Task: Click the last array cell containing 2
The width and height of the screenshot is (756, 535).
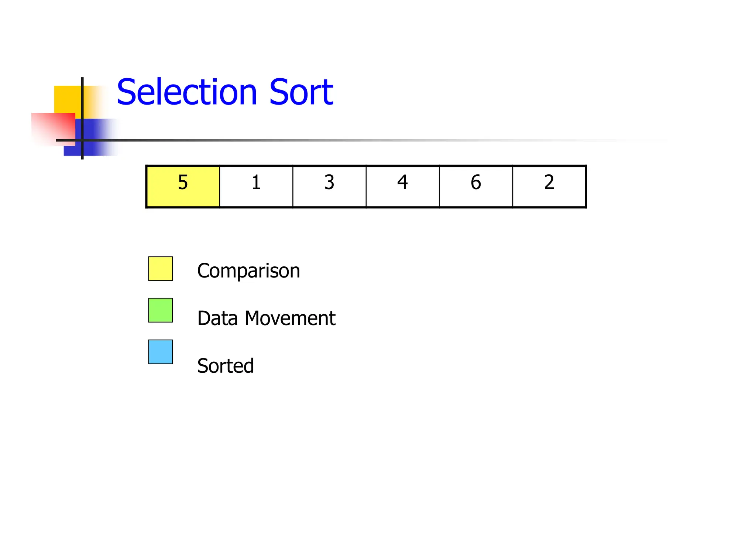Action: click(549, 187)
